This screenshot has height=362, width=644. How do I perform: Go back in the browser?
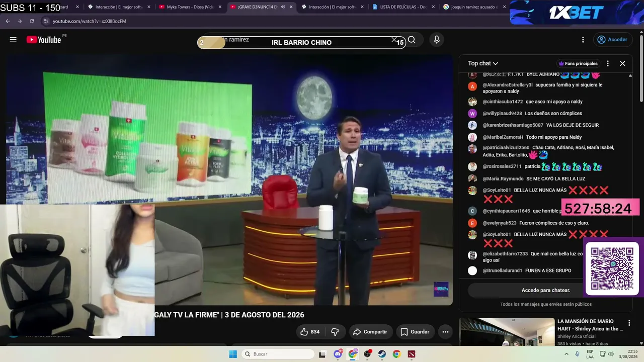[x=8, y=21]
